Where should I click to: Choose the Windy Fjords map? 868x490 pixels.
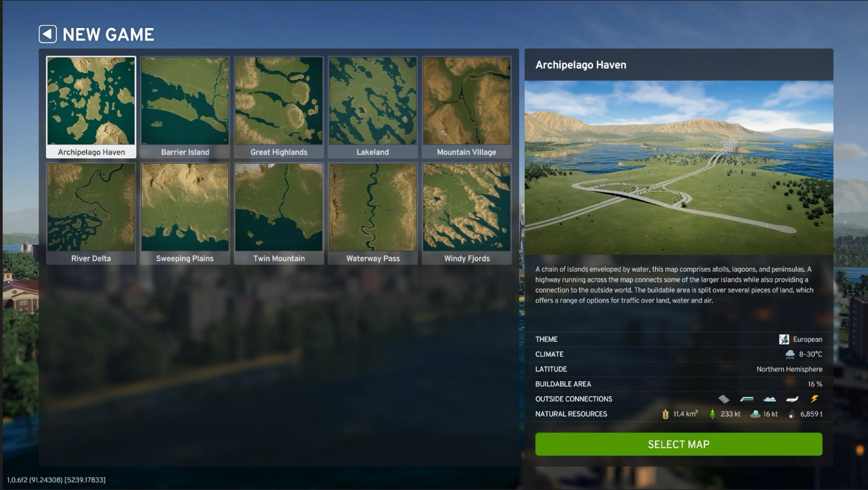pos(467,214)
